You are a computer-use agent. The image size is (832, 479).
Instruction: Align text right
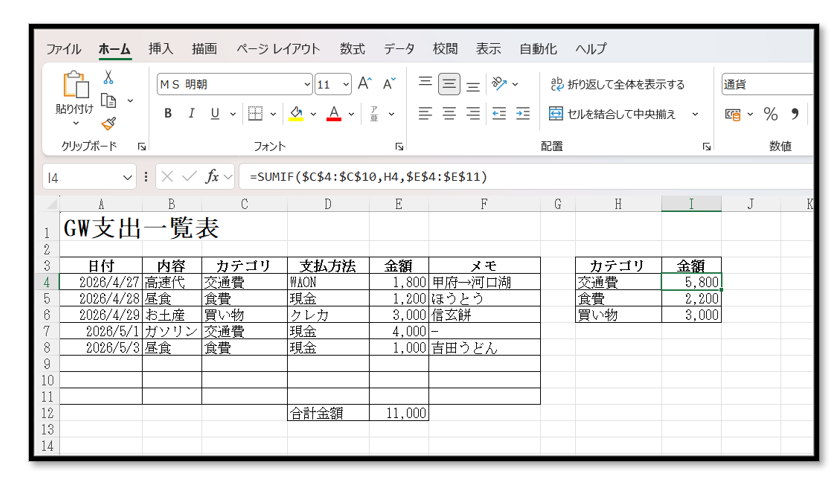tap(473, 114)
